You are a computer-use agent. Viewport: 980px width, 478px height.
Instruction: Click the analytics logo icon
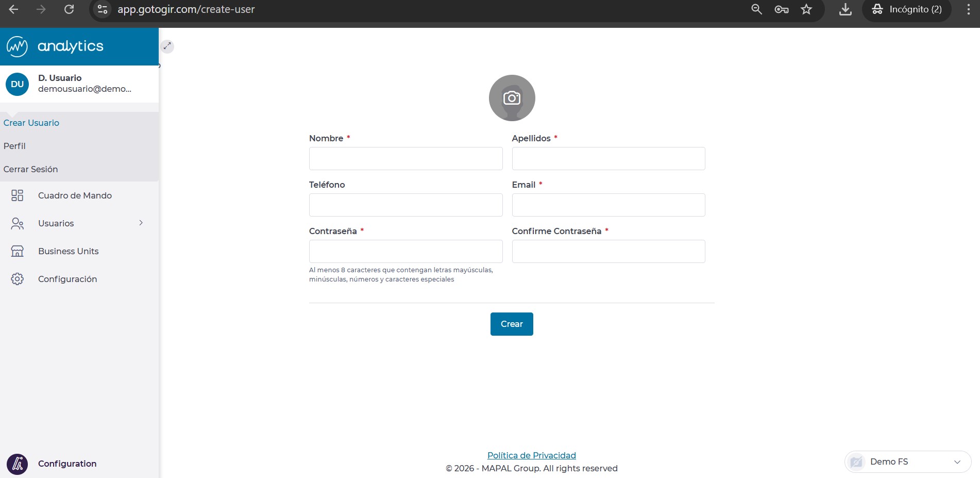(x=17, y=46)
